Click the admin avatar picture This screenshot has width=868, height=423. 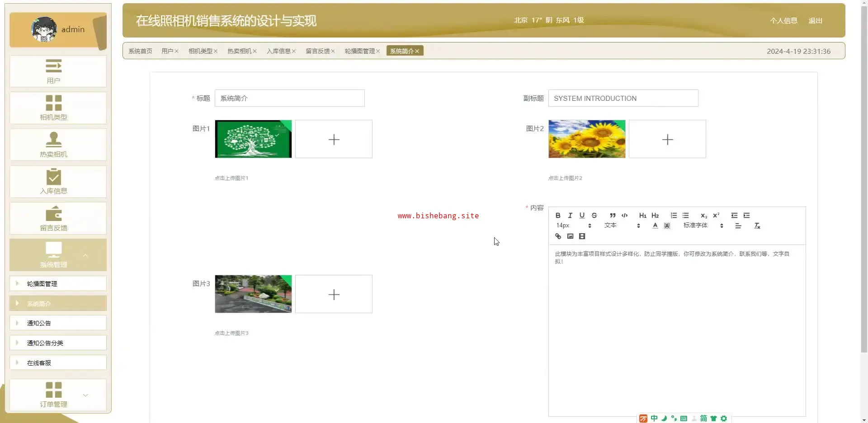click(x=44, y=29)
